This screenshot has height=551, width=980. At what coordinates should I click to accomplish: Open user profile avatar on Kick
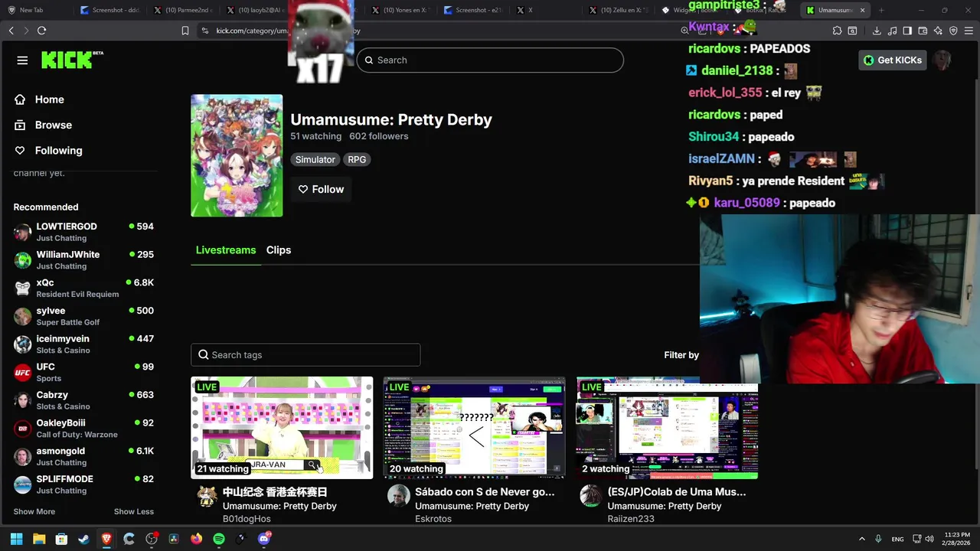(942, 60)
